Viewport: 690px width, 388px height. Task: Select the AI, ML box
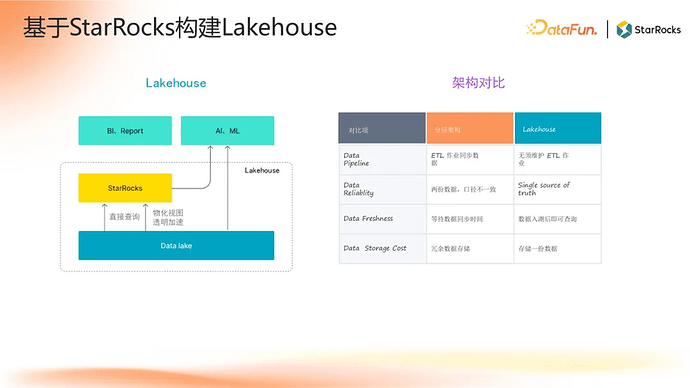(228, 131)
